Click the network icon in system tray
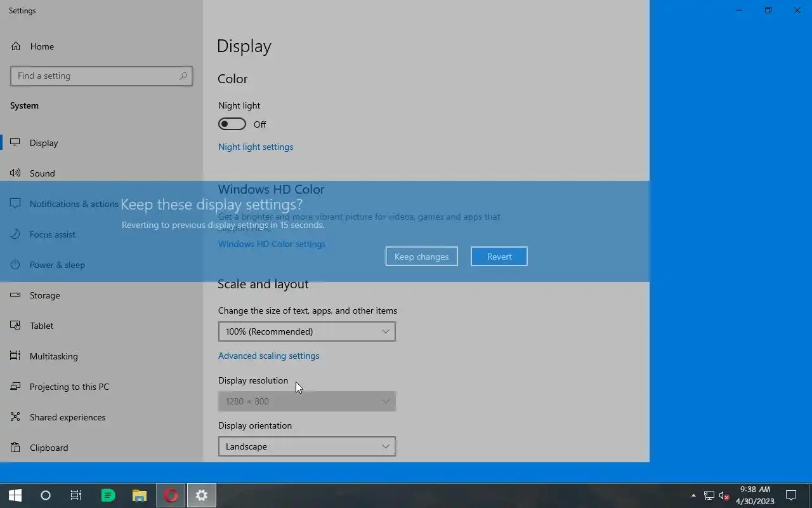812x508 pixels. tap(709, 495)
